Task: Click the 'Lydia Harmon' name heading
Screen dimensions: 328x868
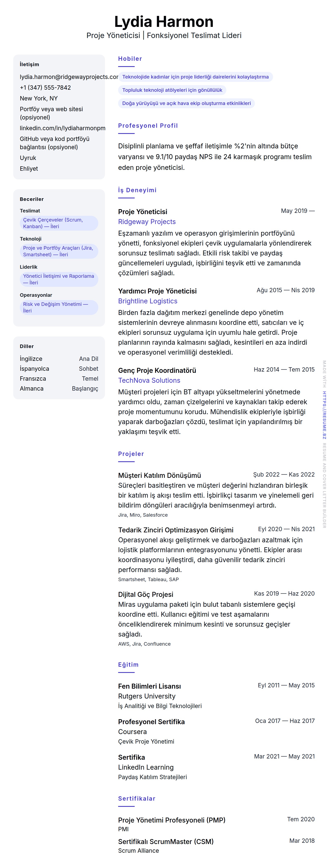Action: (x=164, y=22)
